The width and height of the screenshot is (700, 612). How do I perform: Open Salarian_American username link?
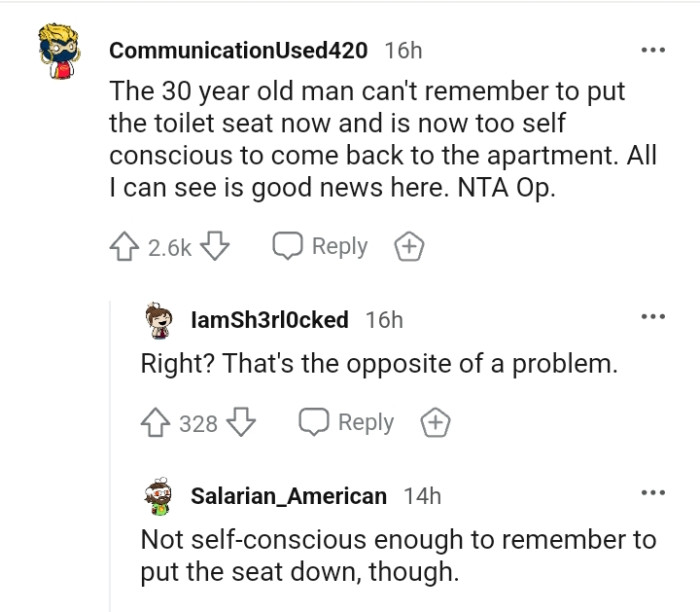click(x=288, y=496)
